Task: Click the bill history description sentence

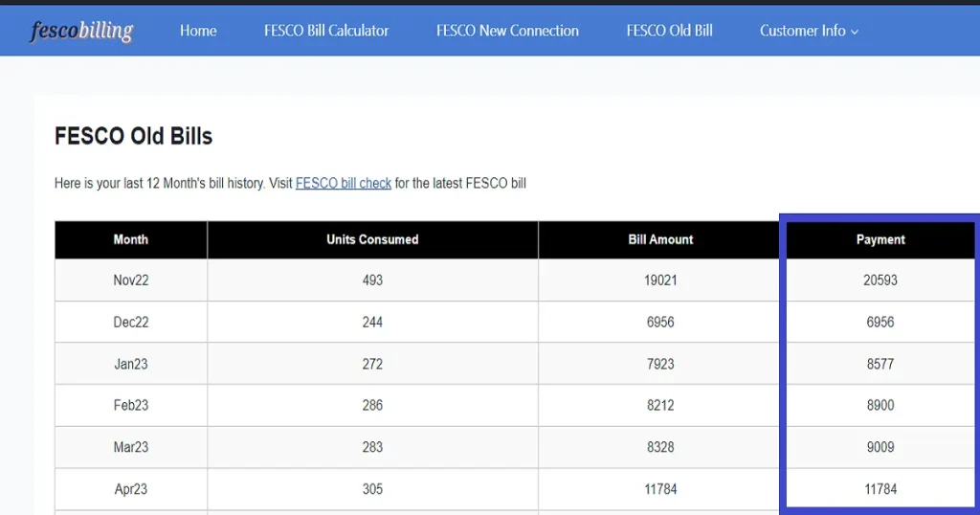Action: [x=290, y=183]
